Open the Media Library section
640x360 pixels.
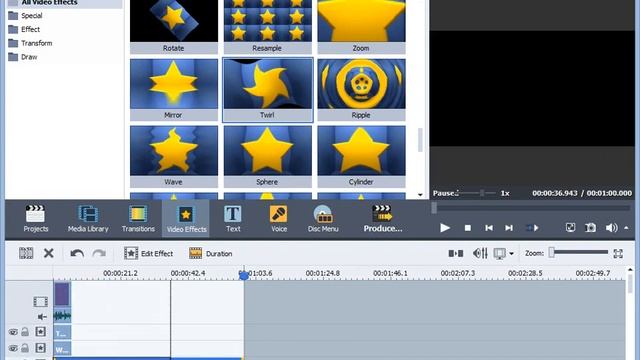click(88, 219)
